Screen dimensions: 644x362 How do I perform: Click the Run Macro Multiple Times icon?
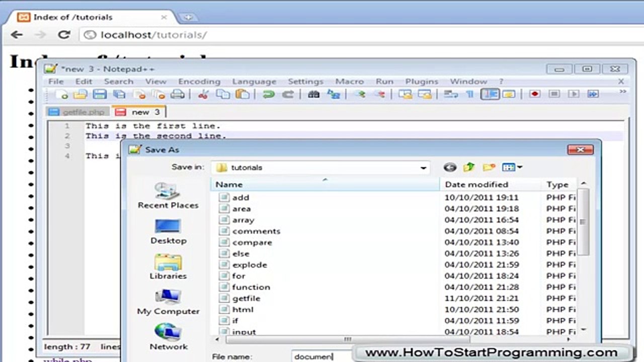coord(593,94)
